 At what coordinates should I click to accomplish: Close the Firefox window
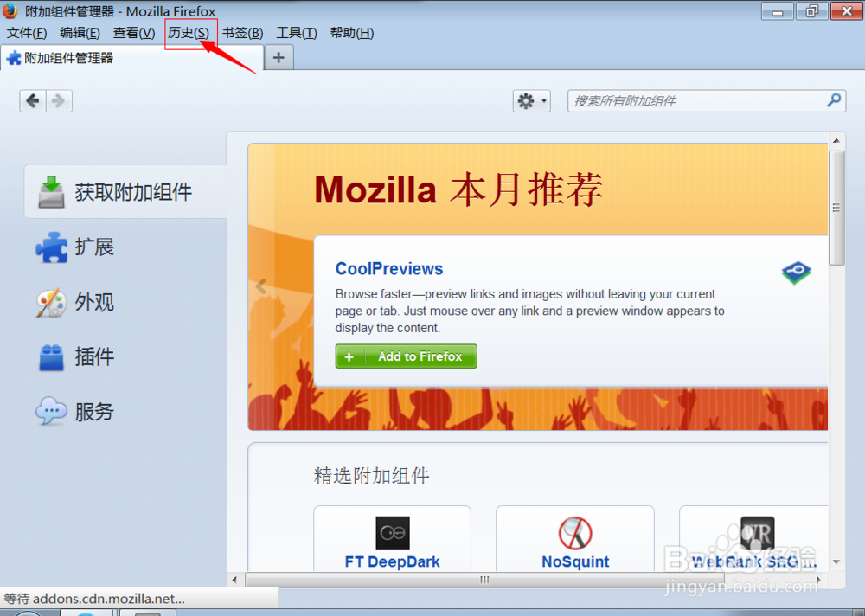tap(846, 11)
